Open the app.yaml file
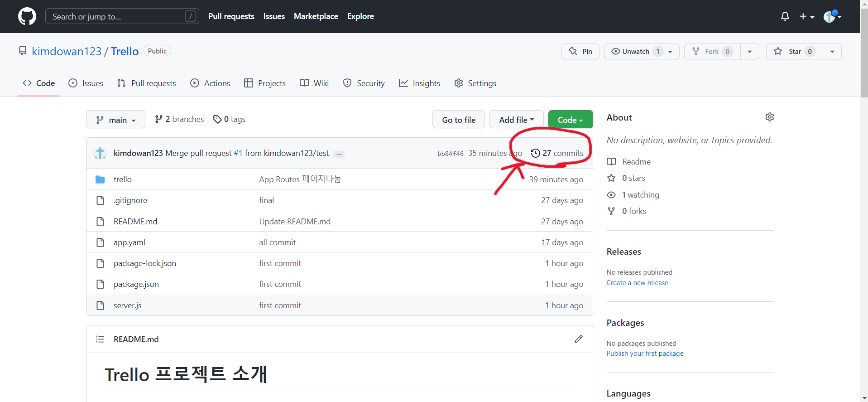The height and width of the screenshot is (402, 868). click(x=129, y=242)
